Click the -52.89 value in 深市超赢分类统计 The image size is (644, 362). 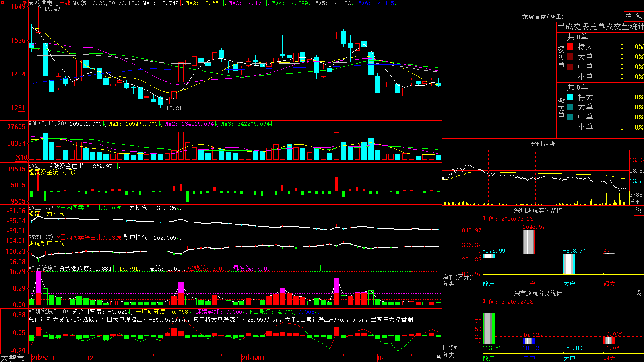tap(572, 348)
